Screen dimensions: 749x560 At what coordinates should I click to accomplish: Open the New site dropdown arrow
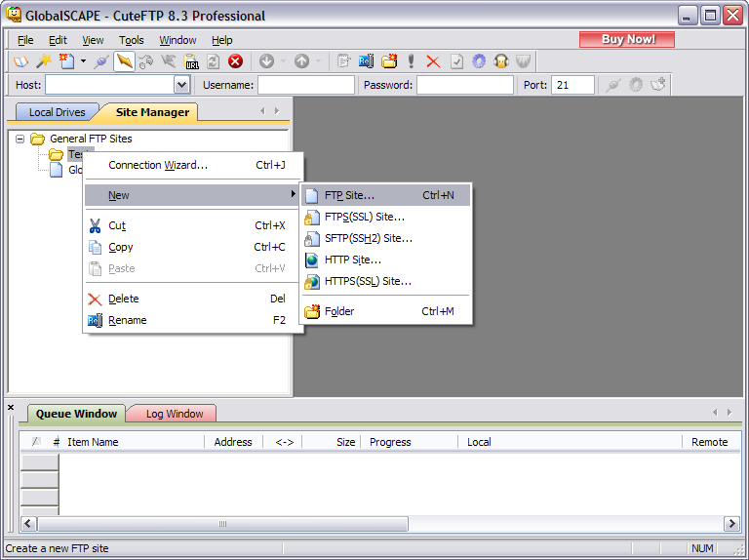(x=83, y=61)
